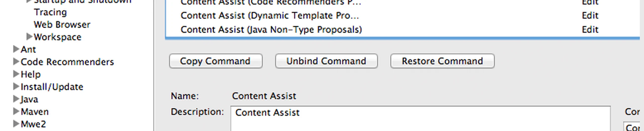This screenshot has height=131, width=644.
Task: Select the Workspace preferences label
Action: tap(57, 37)
